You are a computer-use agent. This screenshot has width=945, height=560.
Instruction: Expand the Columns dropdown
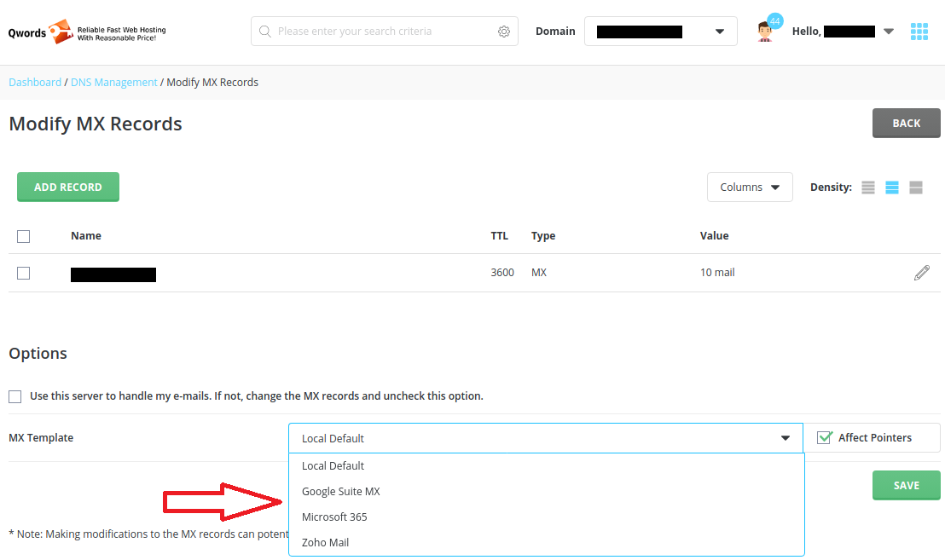tap(750, 188)
